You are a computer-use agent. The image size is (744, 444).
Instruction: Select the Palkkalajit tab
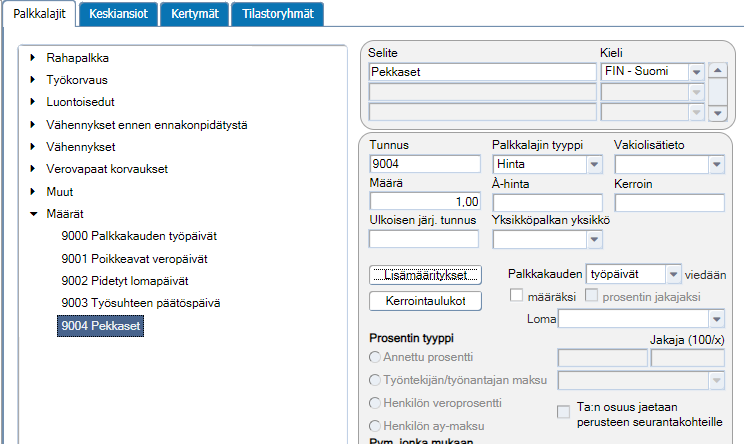tap(39, 14)
